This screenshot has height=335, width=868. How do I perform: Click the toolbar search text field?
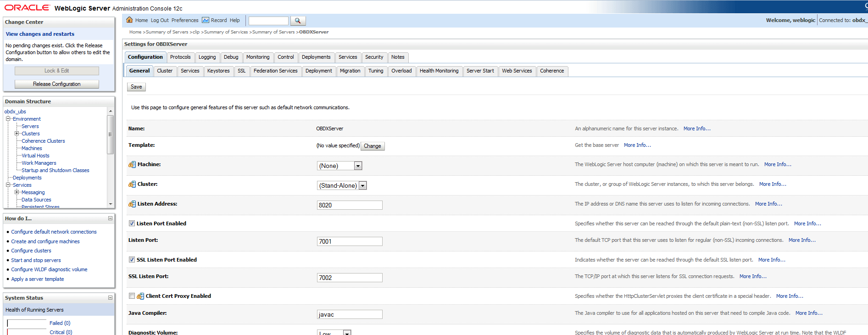(x=268, y=21)
